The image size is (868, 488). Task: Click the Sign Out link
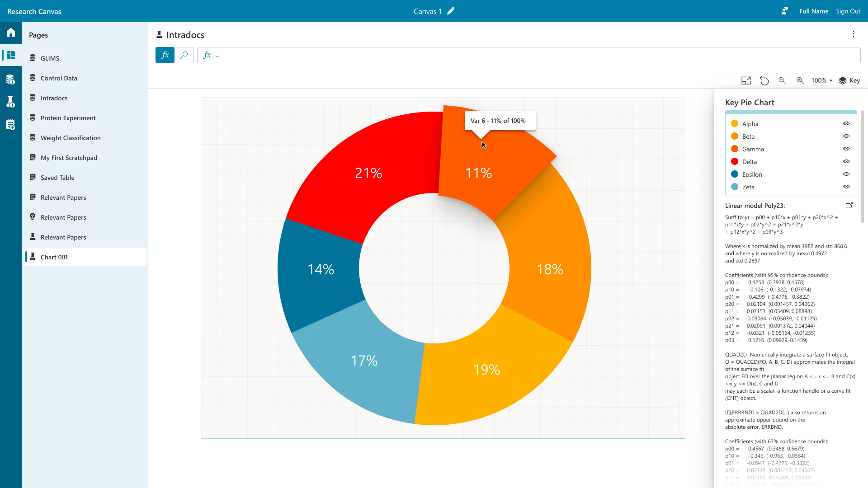[848, 11]
